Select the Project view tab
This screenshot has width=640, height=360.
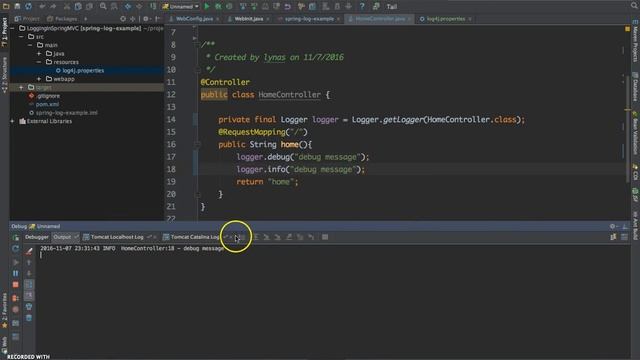(27, 19)
